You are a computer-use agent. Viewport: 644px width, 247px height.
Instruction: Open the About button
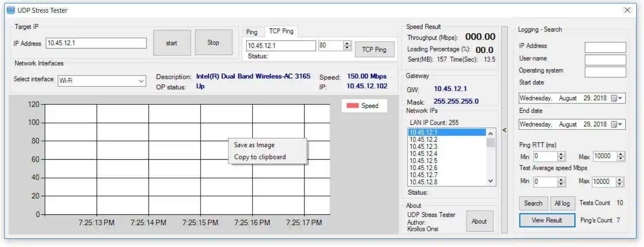479,221
